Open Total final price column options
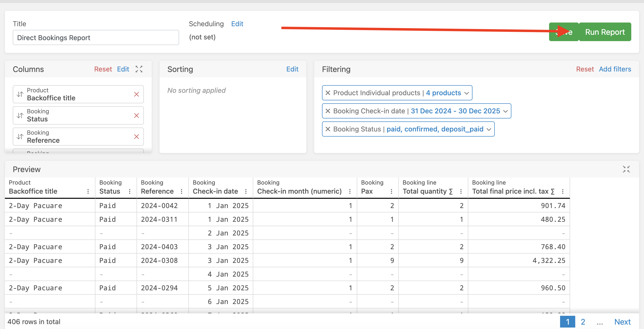Image resolution: width=644 pixels, height=329 pixels. point(563,191)
